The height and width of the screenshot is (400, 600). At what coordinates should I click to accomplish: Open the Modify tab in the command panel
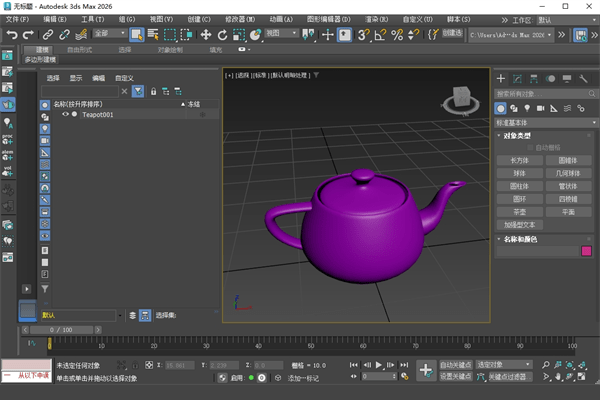516,79
